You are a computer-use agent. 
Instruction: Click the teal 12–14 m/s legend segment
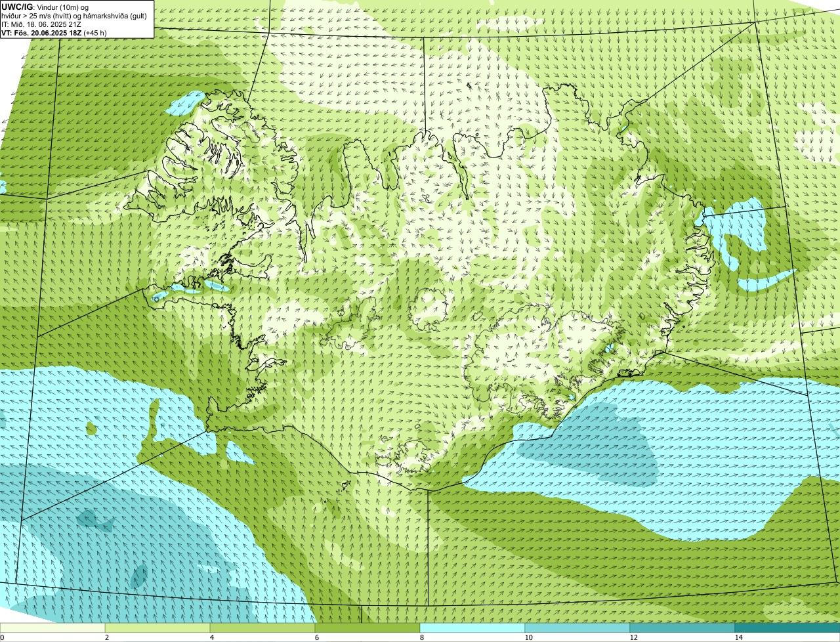682,628
